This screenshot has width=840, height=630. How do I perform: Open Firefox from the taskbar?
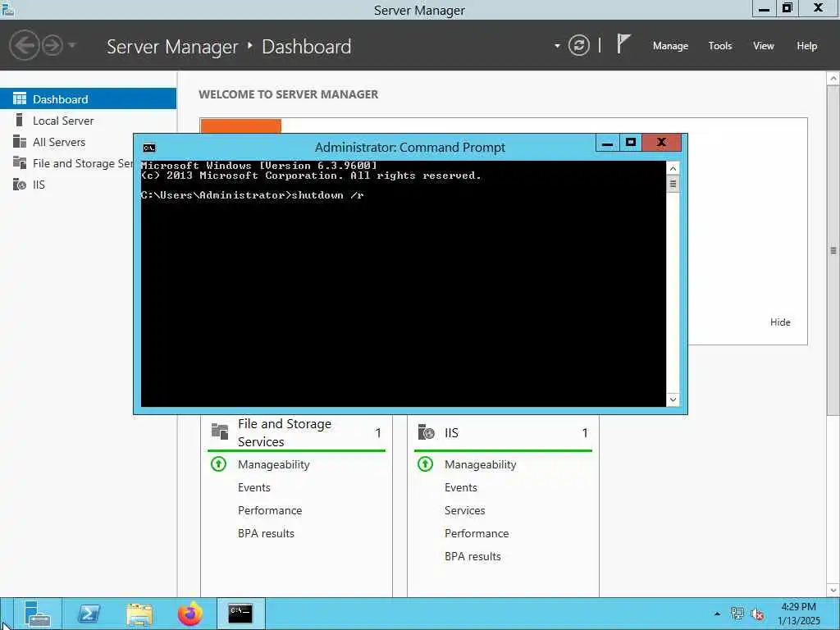click(x=190, y=614)
